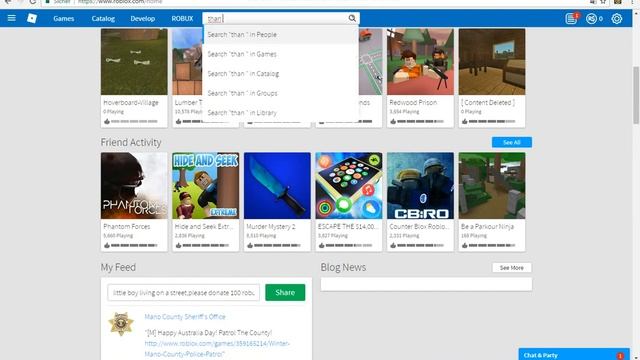Open Counter Blox game thumbnail
640x360 pixels.
(x=420, y=186)
